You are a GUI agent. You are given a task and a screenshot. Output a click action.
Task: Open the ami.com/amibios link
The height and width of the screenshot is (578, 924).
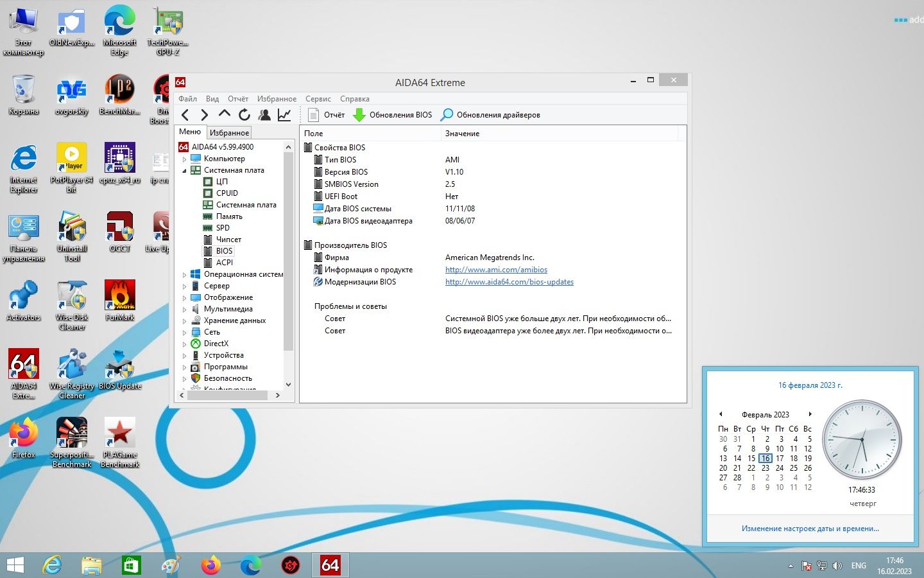496,270
